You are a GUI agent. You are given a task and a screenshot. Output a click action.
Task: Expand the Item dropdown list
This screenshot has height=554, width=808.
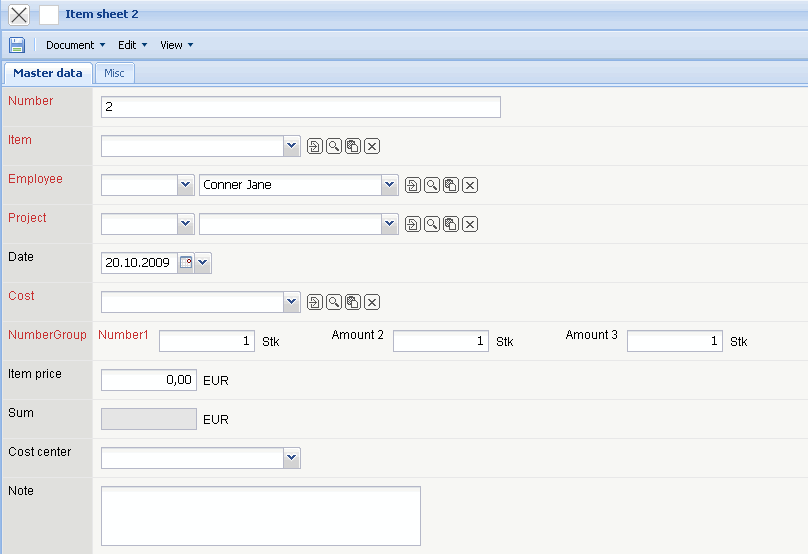(x=291, y=147)
